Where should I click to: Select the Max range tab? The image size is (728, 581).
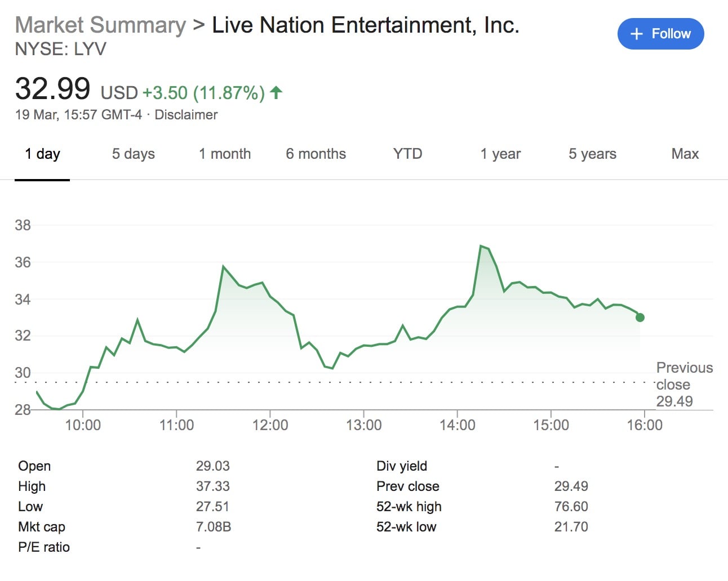(685, 154)
